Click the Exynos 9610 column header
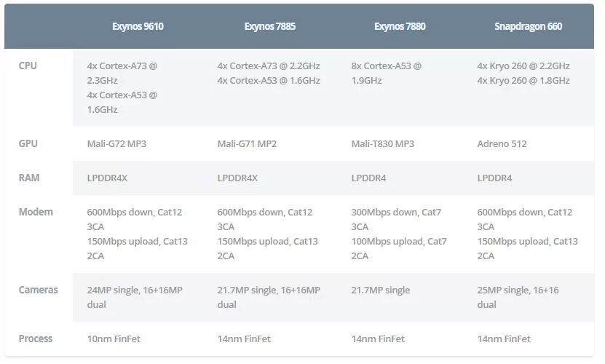This screenshot has width=605, height=364. [x=138, y=27]
